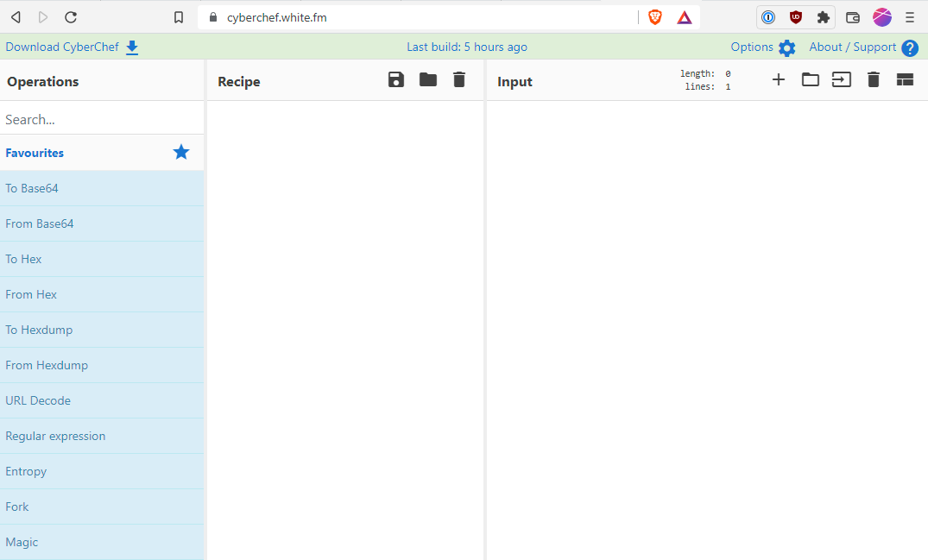
Task: Open the Brave Shields lion icon
Action: (655, 17)
